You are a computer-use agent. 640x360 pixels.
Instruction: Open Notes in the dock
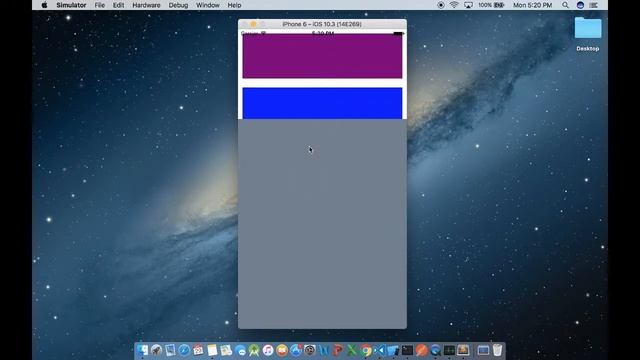click(x=212, y=350)
